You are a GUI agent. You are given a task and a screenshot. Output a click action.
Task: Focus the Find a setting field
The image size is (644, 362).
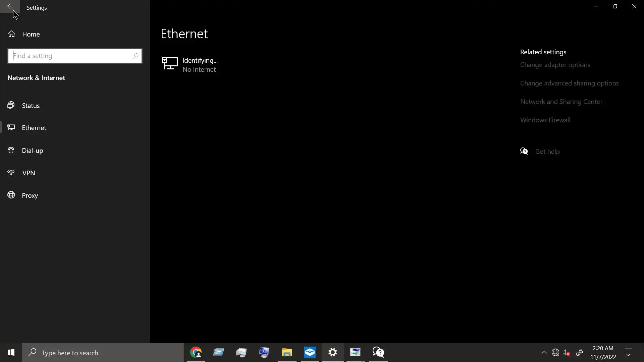(70, 56)
